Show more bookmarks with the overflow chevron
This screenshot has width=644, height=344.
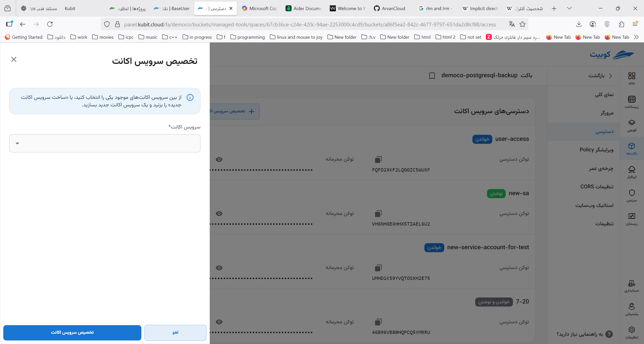click(636, 37)
